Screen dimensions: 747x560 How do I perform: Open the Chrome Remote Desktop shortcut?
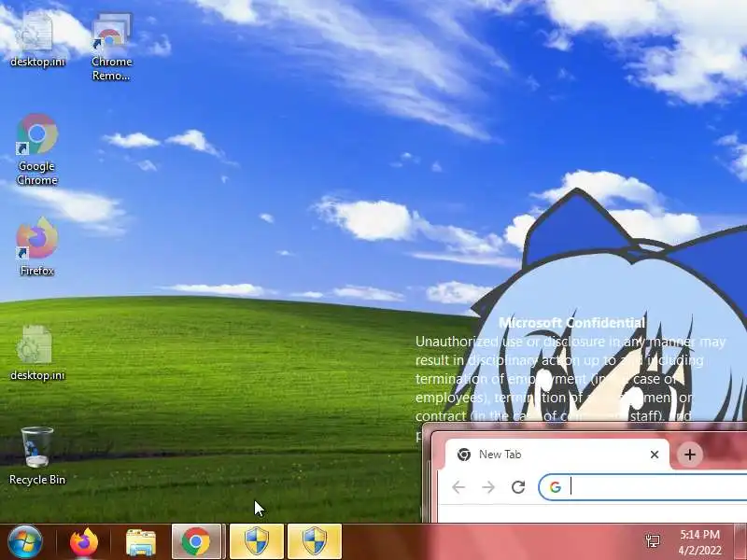(x=111, y=47)
